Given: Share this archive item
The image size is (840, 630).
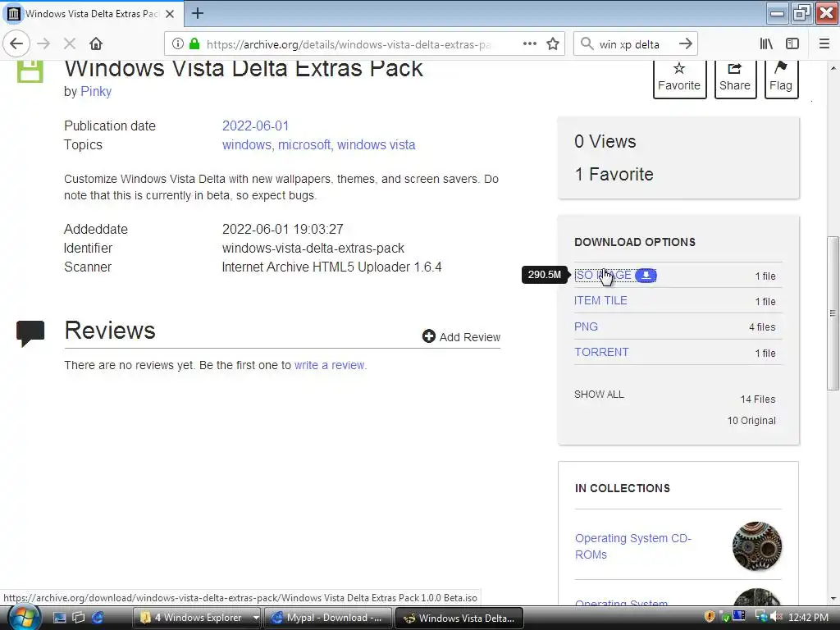Looking at the screenshot, I should [735, 79].
